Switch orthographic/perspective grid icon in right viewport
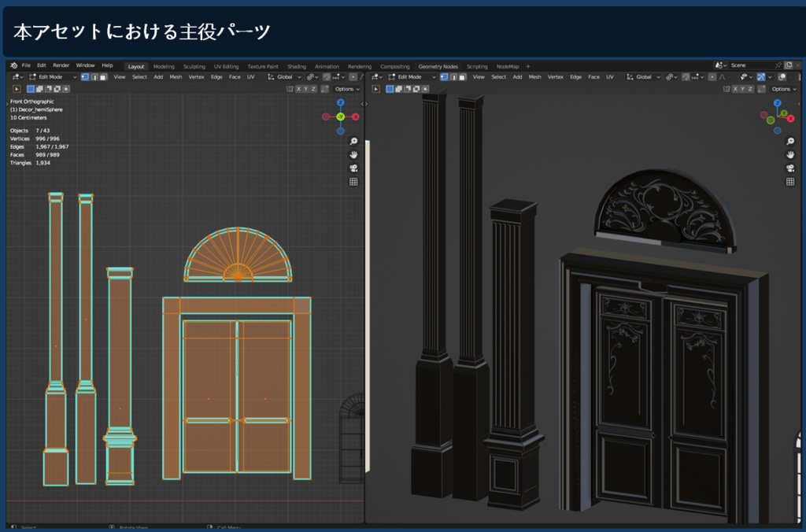This screenshot has width=806, height=532. pyautogui.click(x=790, y=182)
